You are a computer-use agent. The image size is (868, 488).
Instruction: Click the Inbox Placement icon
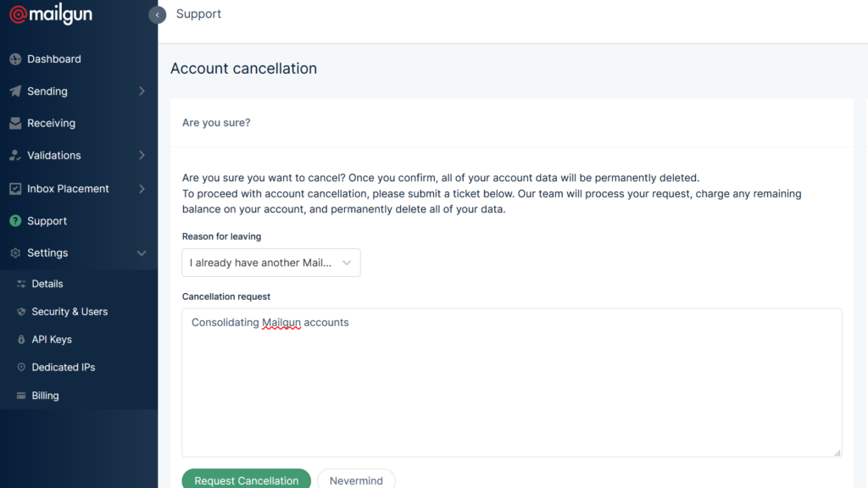15,189
